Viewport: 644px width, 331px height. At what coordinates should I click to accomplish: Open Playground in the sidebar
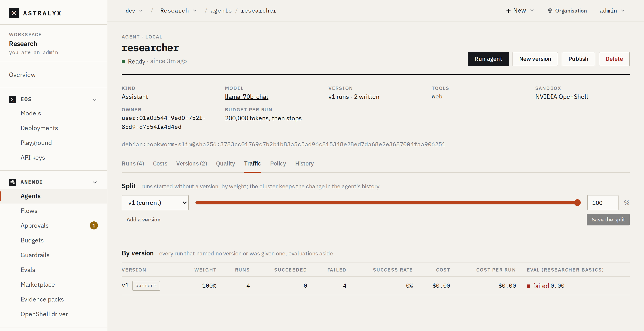[x=36, y=143]
